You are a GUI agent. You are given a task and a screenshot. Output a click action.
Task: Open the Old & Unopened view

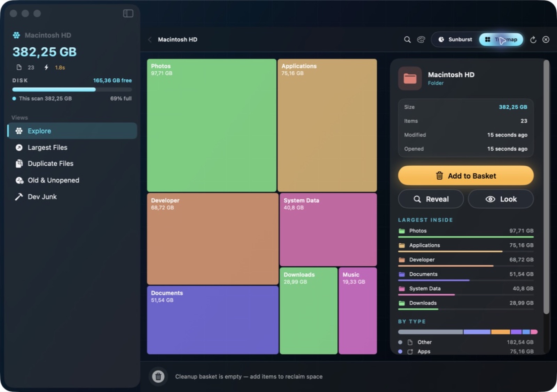tap(72, 180)
